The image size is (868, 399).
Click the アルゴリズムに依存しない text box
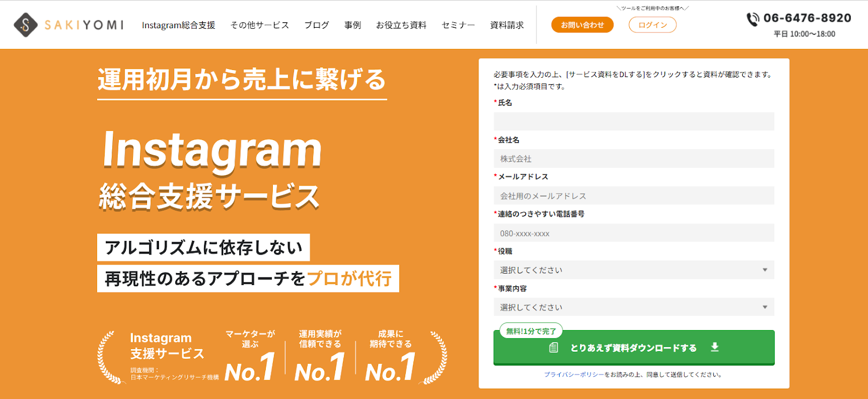click(x=203, y=248)
